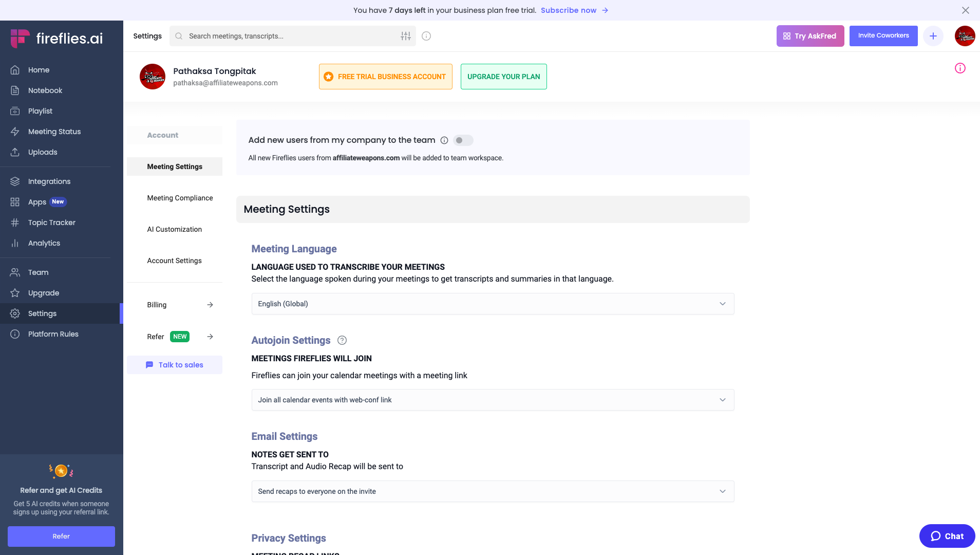The width and height of the screenshot is (980, 555).
Task: Expand the send recaps dropdown
Action: click(493, 491)
